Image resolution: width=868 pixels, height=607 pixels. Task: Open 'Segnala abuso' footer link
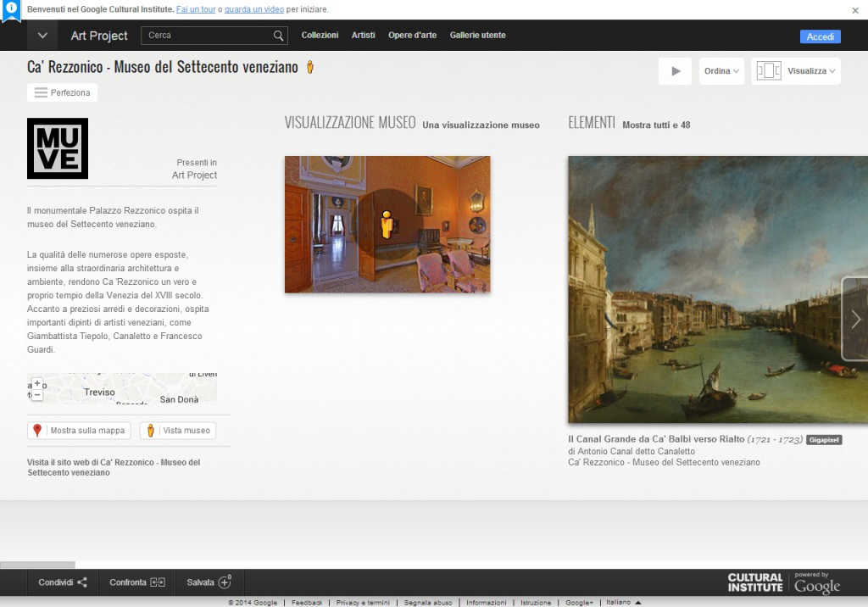point(428,603)
